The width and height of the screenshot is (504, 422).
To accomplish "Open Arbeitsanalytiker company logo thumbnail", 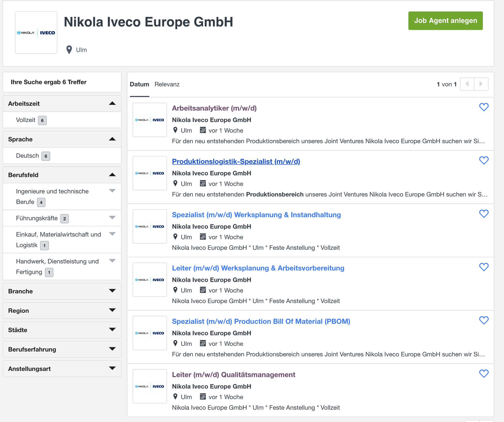I will 150,120.
